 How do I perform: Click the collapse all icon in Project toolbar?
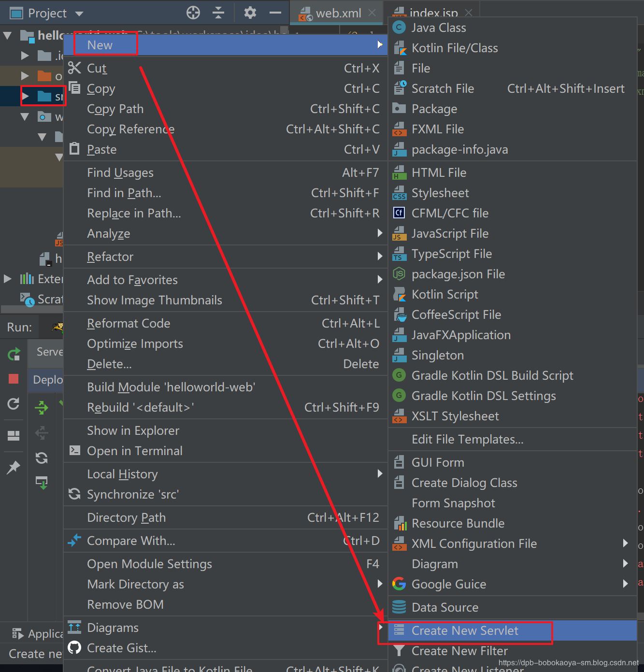218,13
